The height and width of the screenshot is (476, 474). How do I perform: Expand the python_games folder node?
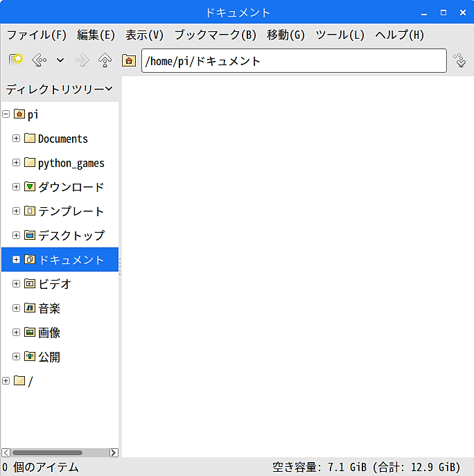point(17,163)
